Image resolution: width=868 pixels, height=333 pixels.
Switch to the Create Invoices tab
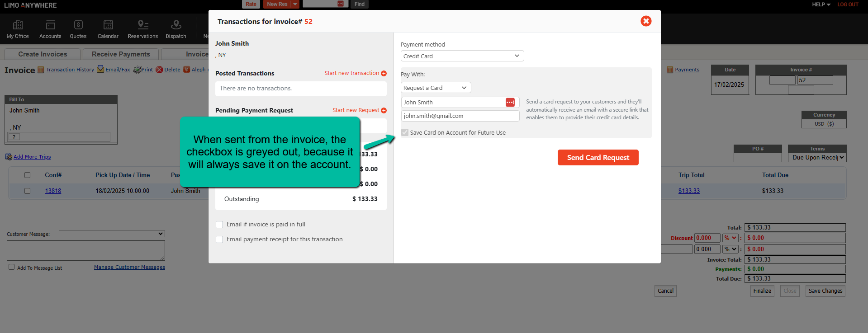tap(43, 54)
